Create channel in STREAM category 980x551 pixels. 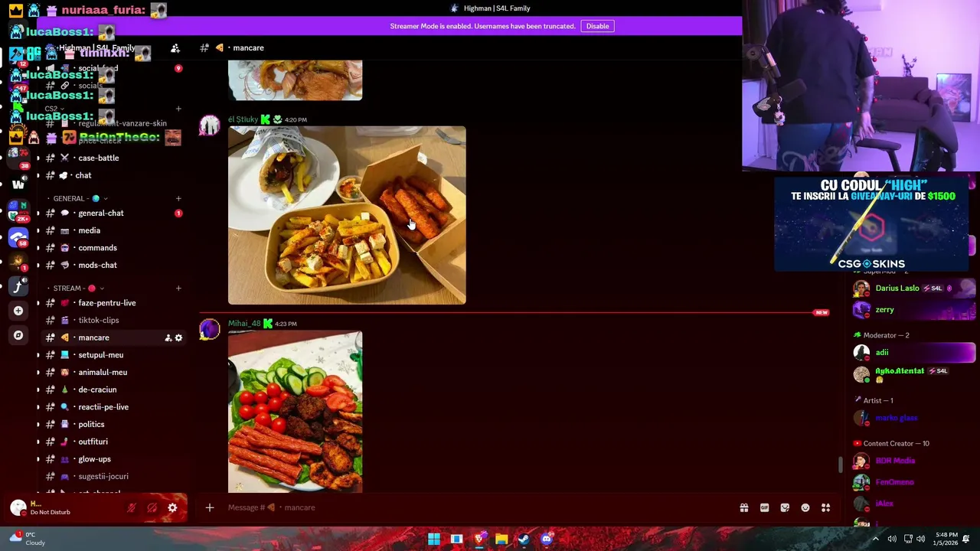(x=178, y=289)
